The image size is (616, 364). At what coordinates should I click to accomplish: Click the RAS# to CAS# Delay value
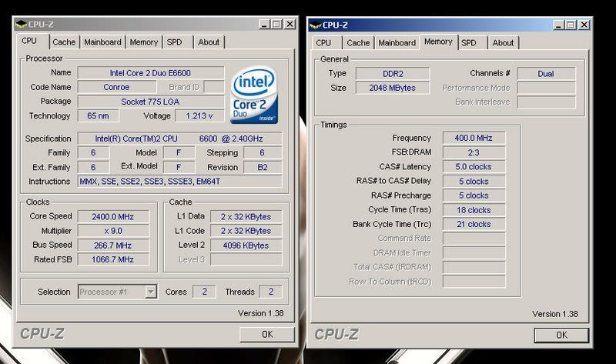click(474, 182)
